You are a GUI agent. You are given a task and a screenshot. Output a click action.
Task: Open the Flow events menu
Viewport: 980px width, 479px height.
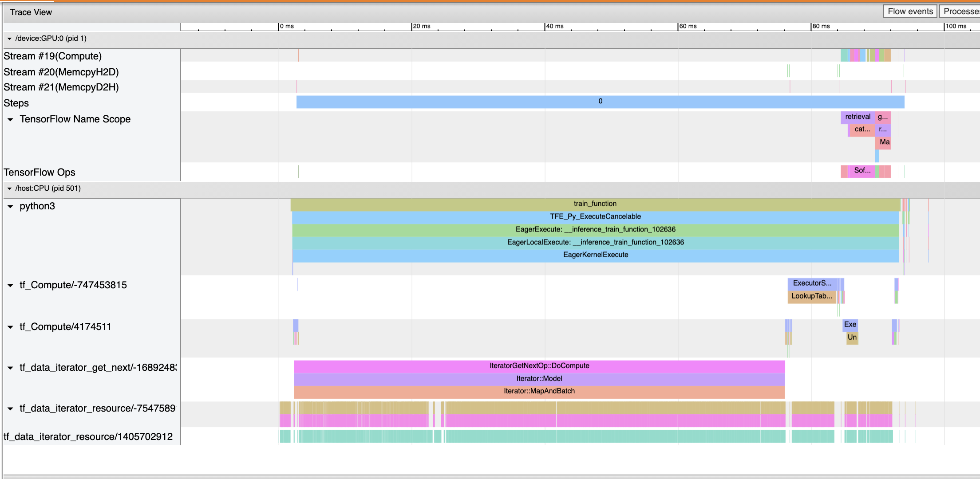coord(910,12)
